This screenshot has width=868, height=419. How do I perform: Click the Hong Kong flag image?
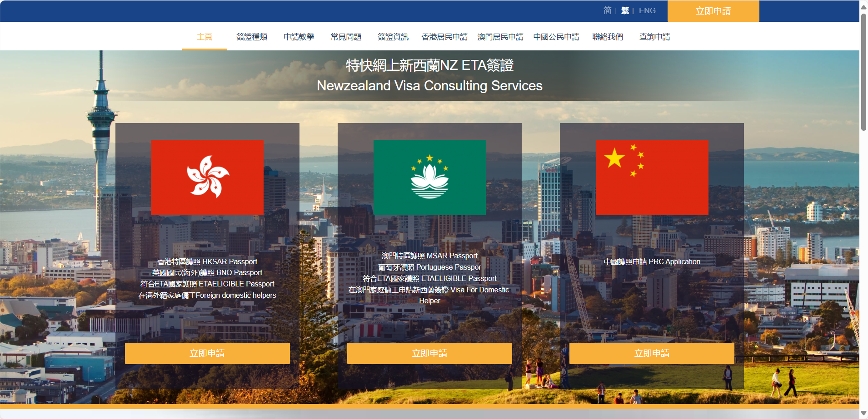tap(207, 177)
